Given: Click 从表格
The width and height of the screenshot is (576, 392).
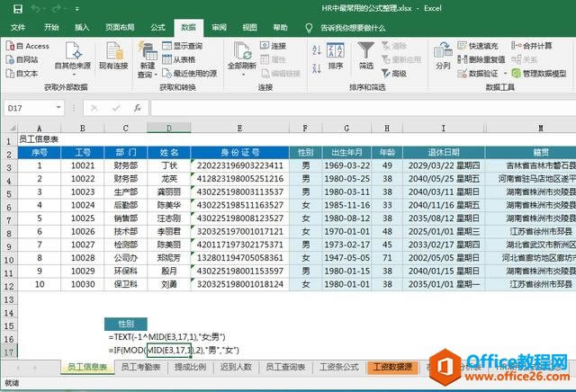Looking at the screenshot, I should (x=179, y=59).
